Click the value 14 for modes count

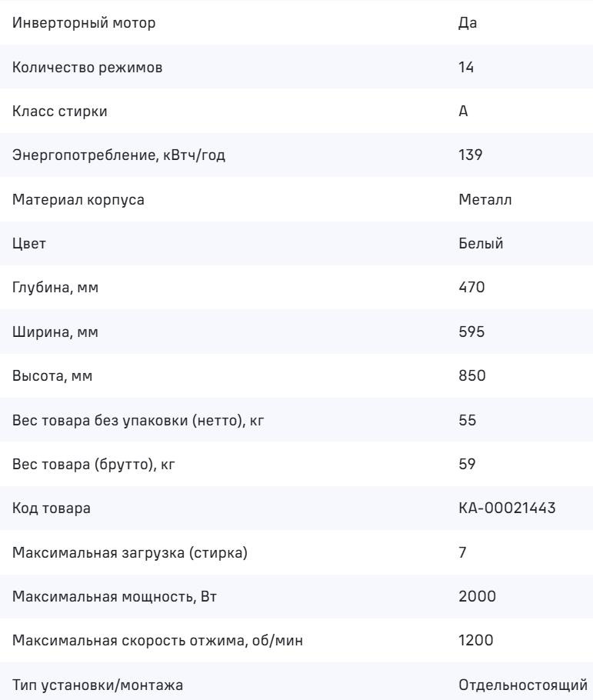tap(465, 67)
